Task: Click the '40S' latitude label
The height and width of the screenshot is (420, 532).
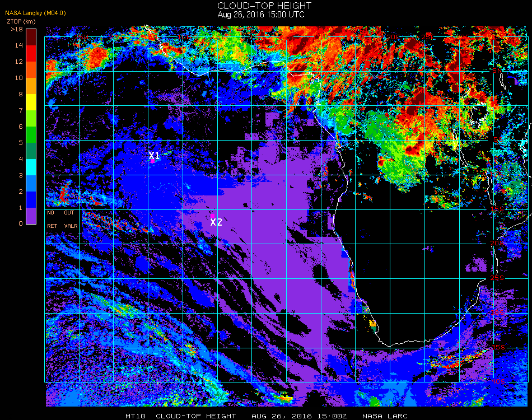Action: tap(498, 381)
